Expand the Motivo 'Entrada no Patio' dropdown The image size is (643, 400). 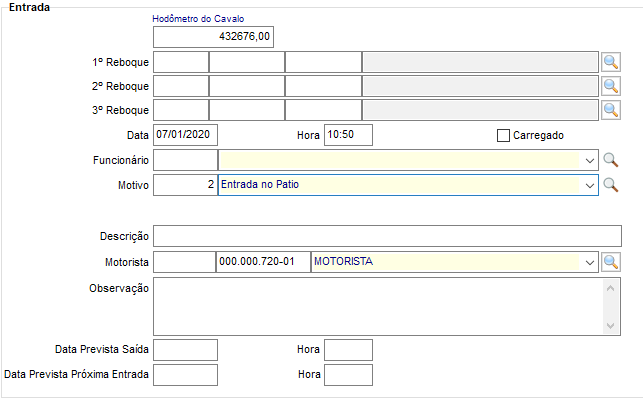coord(589,185)
